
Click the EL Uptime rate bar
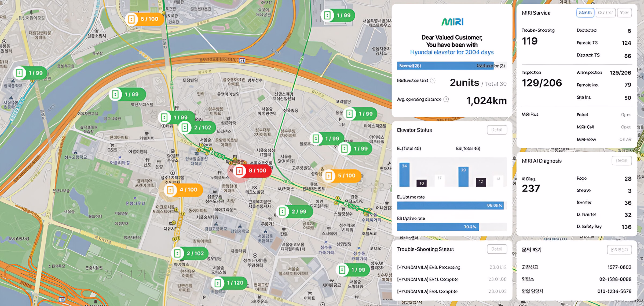(450, 206)
